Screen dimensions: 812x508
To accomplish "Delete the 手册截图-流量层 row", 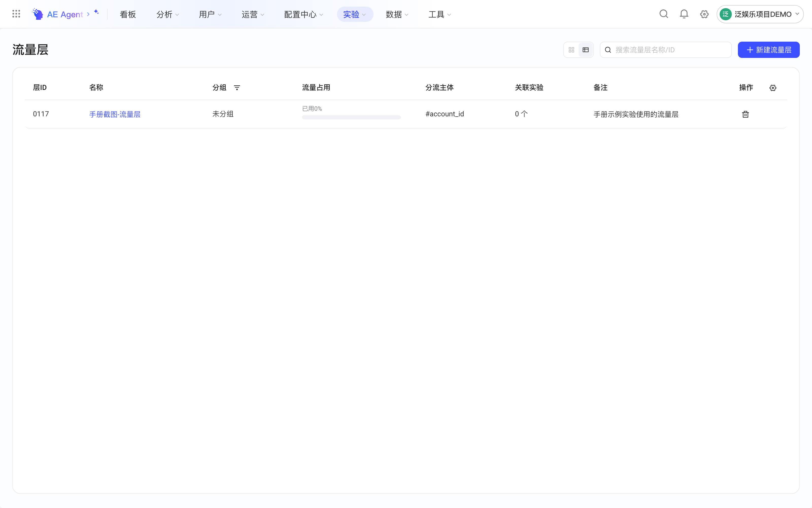I will (745, 114).
